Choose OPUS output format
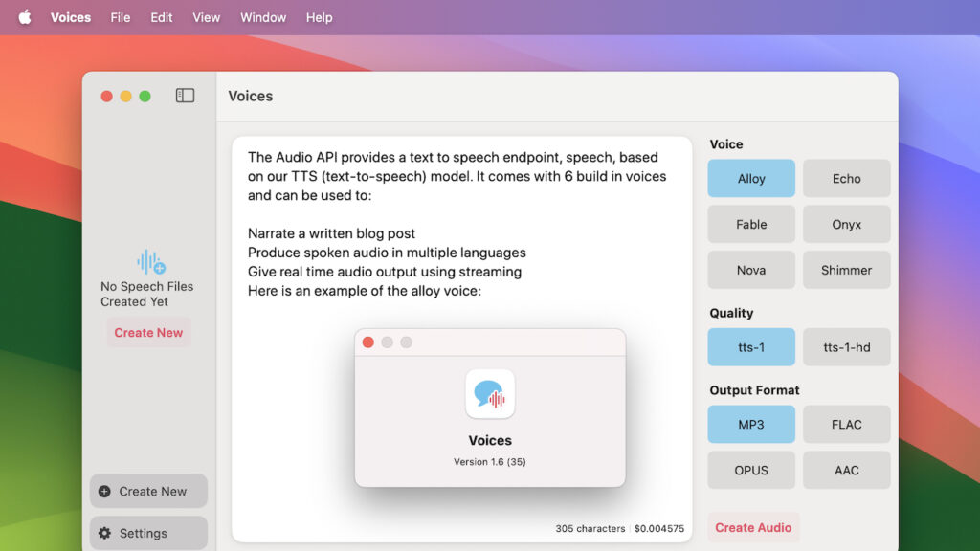 751,470
